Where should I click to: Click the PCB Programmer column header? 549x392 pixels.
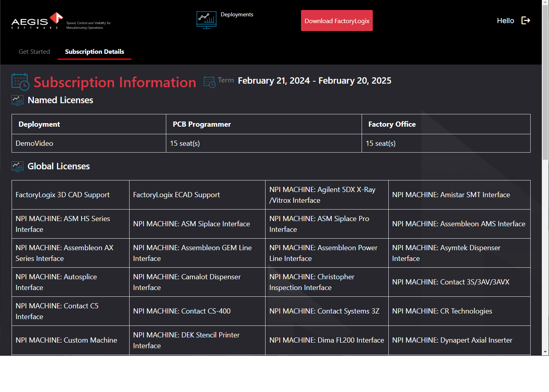(201, 124)
